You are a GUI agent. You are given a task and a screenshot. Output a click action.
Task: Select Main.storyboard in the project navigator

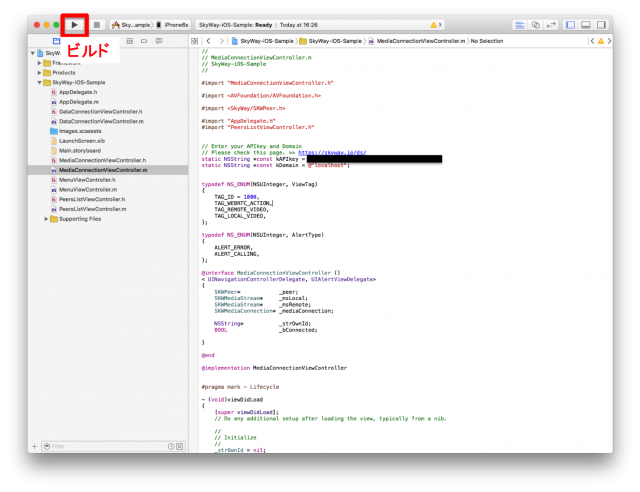click(79, 150)
